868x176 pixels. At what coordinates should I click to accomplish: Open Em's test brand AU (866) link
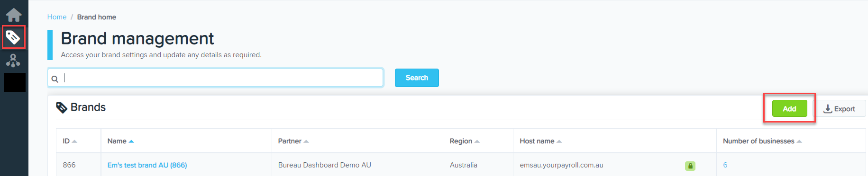coord(147,165)
